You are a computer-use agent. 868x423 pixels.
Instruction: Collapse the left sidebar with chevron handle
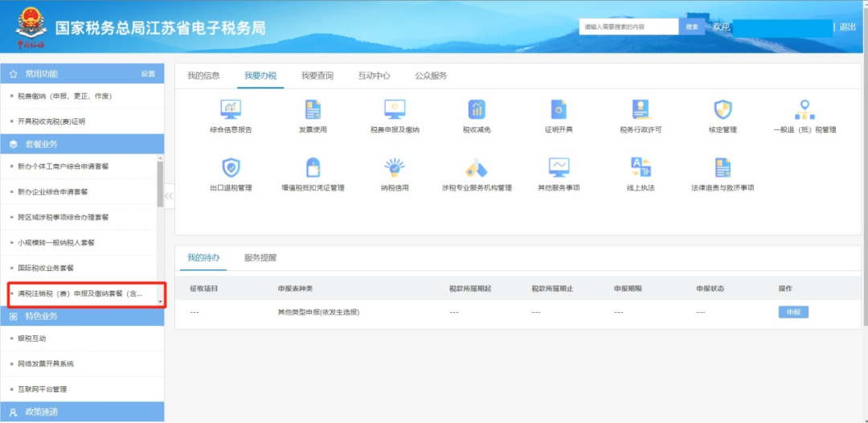[x=169, y=196]
